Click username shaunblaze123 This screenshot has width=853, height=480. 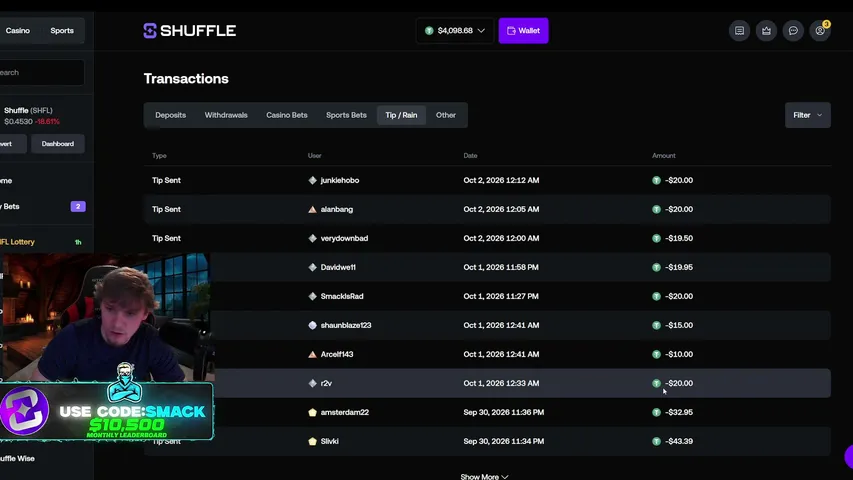[345, 325]
